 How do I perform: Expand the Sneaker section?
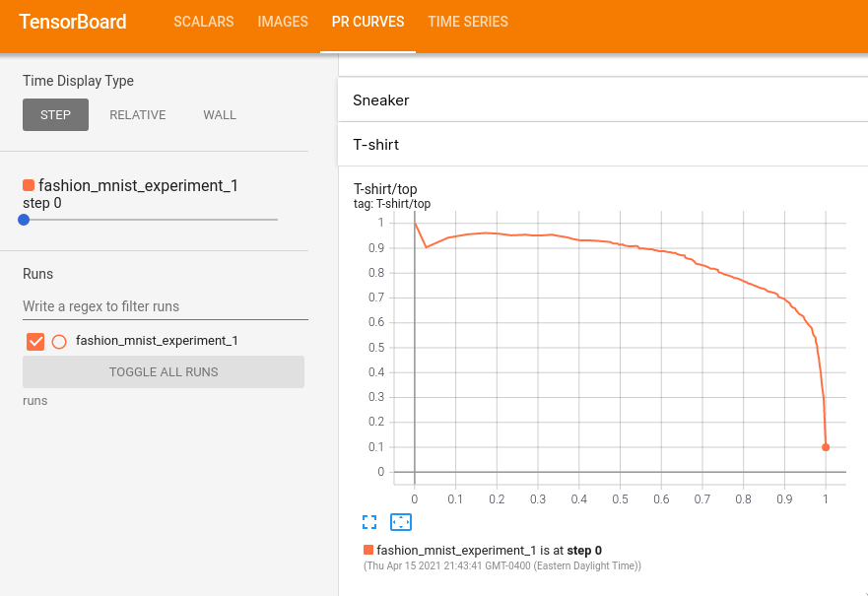602,100
